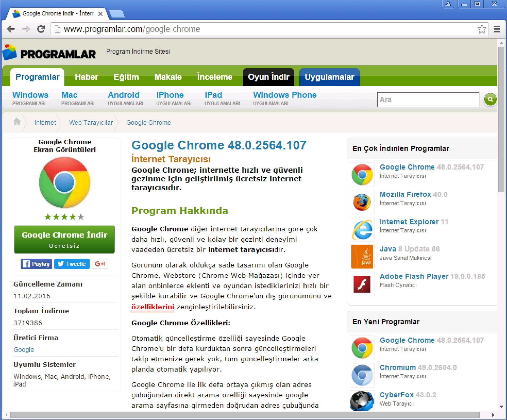The height and width of the screenshot is (420, 507).
Task: Click the green search magnifier button
Action: click(490, 99)
